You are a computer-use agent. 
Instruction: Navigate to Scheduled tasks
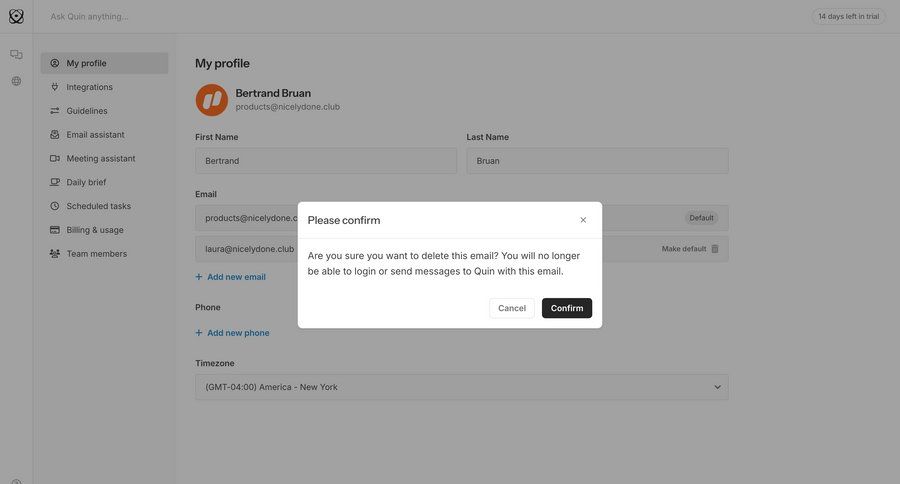[98, 206]
